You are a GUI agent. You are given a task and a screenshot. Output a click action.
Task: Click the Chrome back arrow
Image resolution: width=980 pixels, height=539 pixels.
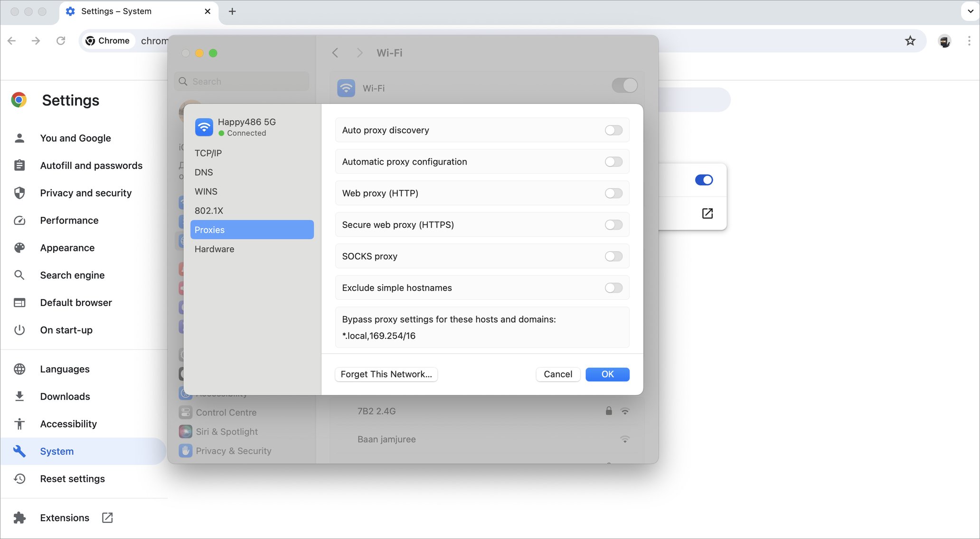(x=12, y=41)
